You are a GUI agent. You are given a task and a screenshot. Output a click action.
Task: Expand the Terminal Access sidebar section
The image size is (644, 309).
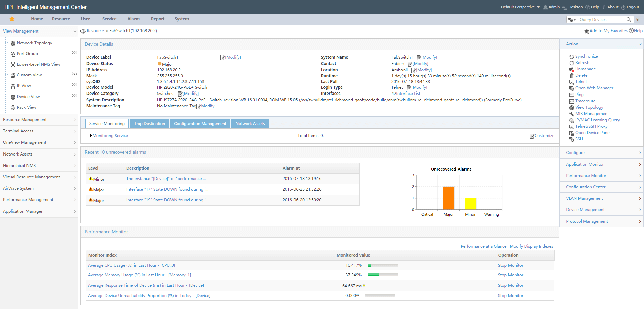click(x=75, y=131)
